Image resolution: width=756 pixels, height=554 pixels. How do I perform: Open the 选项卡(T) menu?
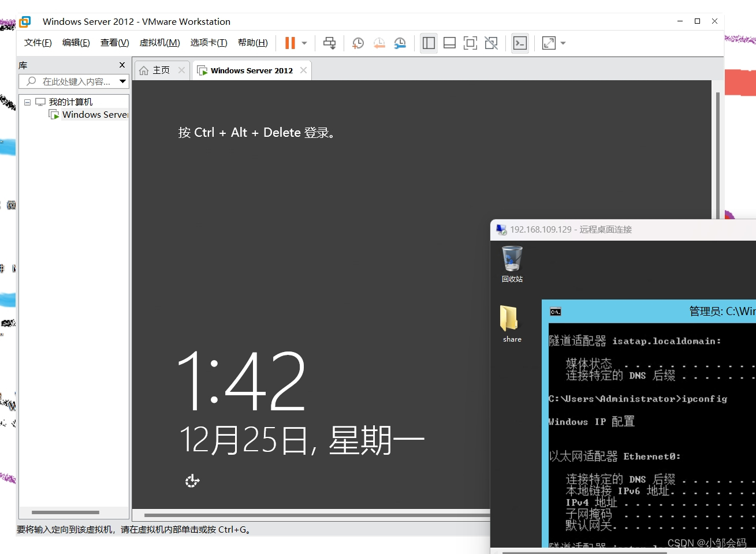[208, 43]
